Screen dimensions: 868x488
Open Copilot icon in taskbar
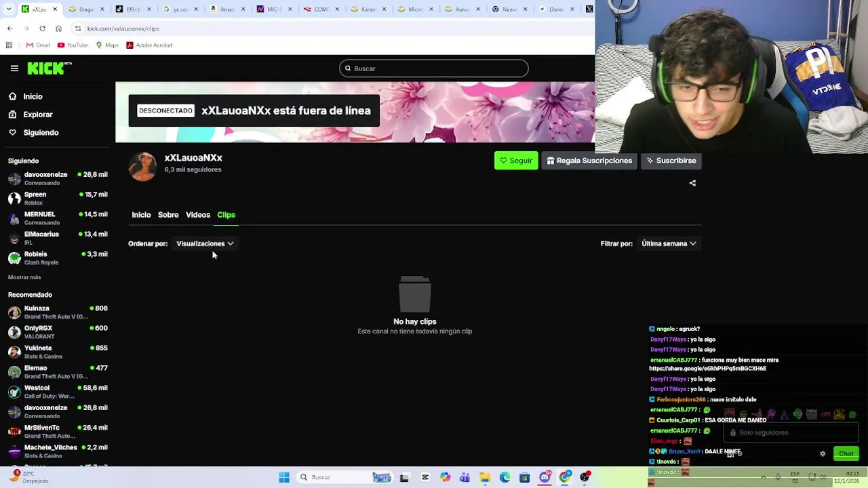tap(445, 477)
